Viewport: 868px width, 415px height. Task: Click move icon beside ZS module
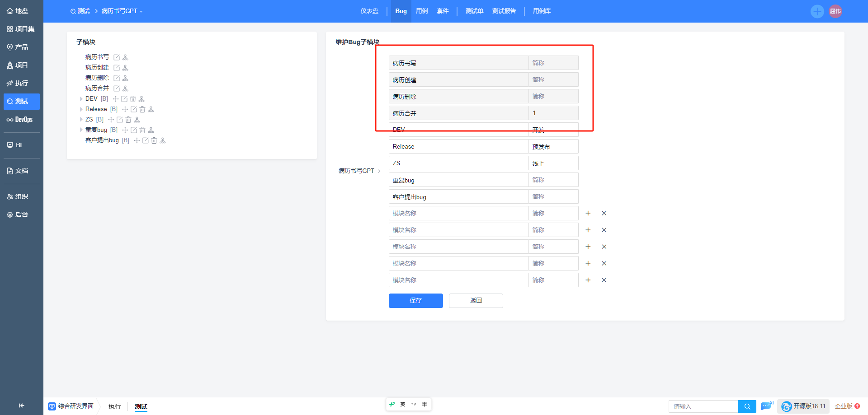tap(111, 120)
